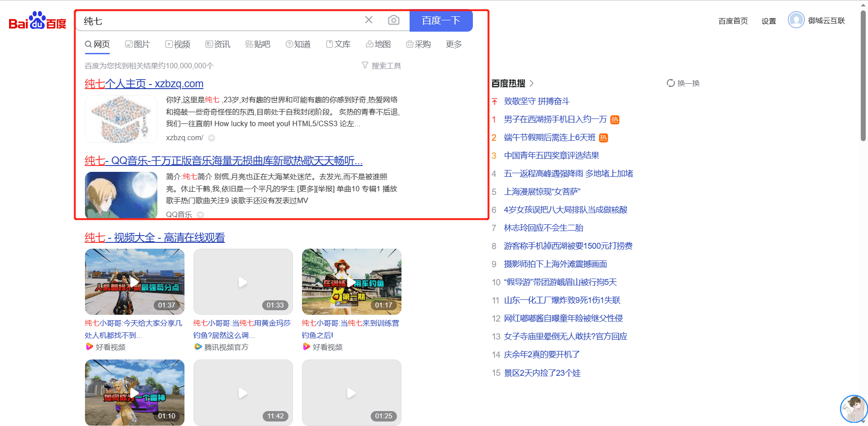
Task: Click the refresh icon next to 换一换
Action: pos(670,83)
